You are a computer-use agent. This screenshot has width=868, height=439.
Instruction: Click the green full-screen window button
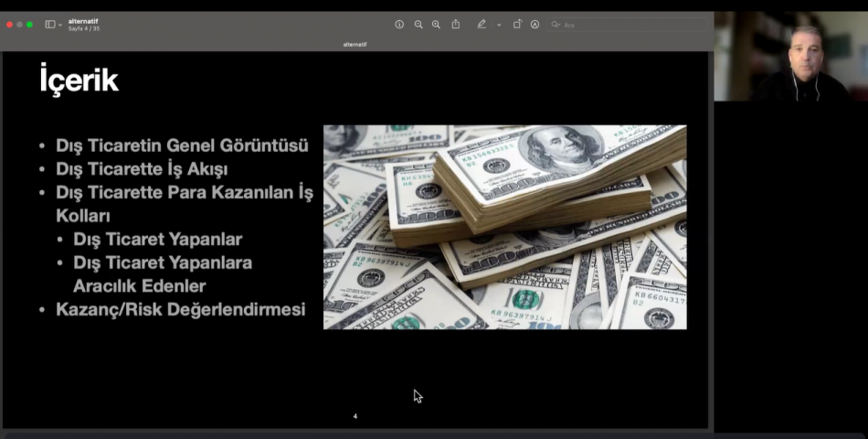pos(30,25)
